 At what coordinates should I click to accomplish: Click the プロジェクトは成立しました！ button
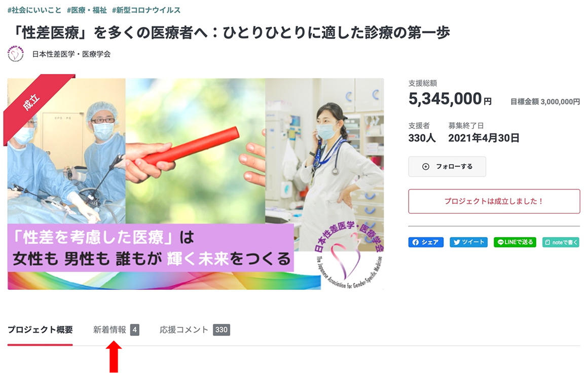coord(494,201)
